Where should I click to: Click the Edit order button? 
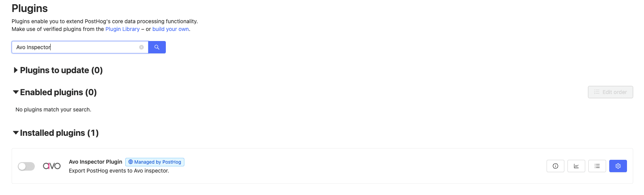tap(610, 92)
